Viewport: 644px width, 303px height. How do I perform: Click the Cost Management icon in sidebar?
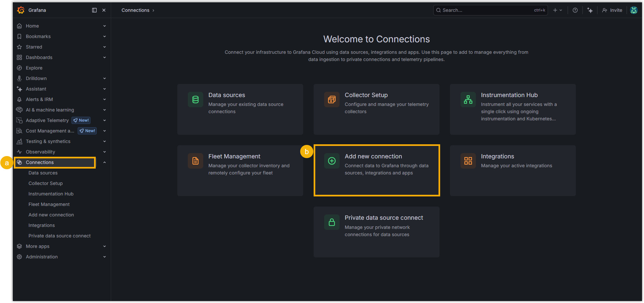(x=19, y=131)
